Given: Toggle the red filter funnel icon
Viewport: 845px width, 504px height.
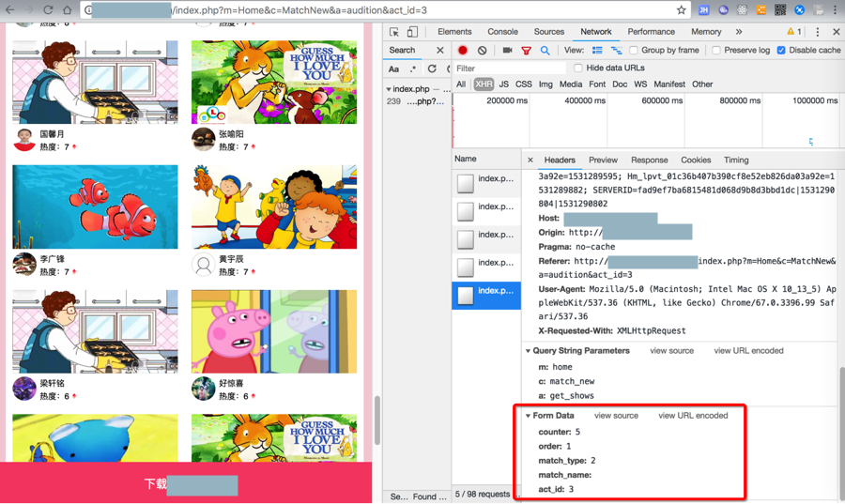Looking at the screenshot, I should (x=526, y=51).
